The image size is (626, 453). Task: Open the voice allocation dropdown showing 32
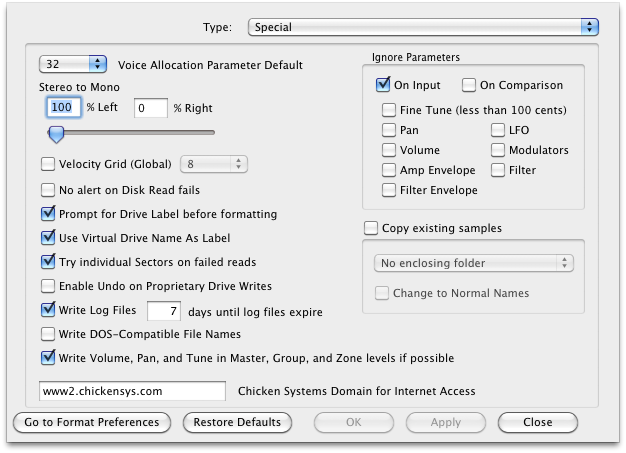click(x=72, y=65)
